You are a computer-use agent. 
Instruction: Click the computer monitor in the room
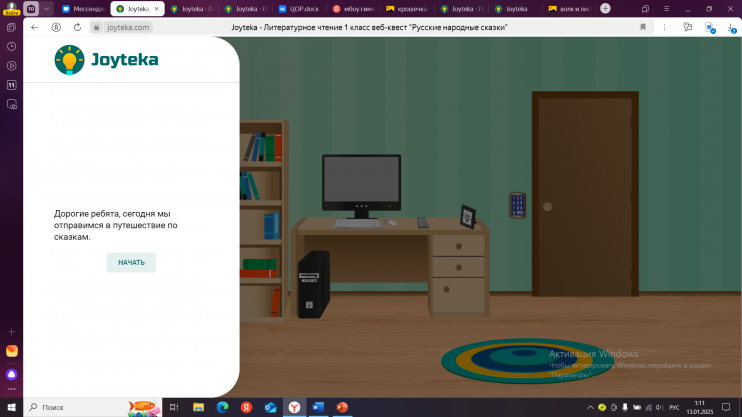point(361,183)
